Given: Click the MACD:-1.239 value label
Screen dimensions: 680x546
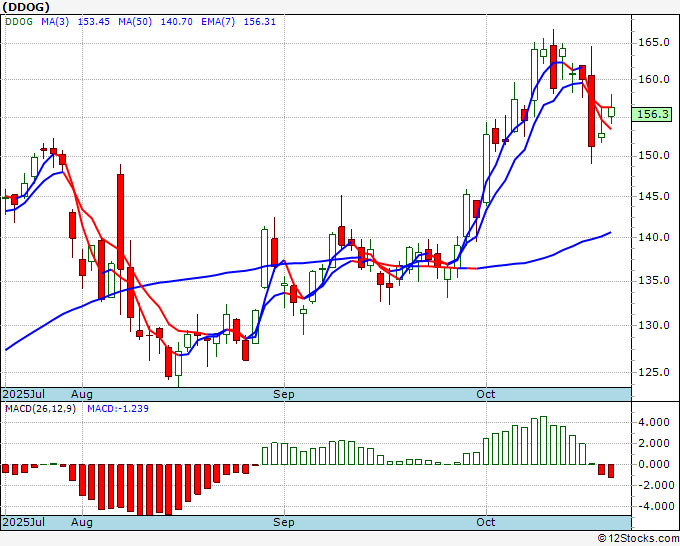Looking at the screenshot, I should click(x=118, y=409).
